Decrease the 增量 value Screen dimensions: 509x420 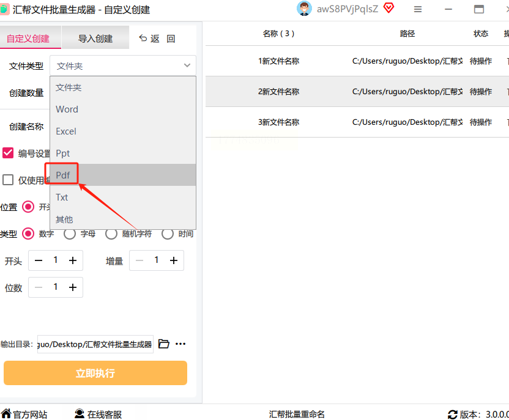coord(139,260)
